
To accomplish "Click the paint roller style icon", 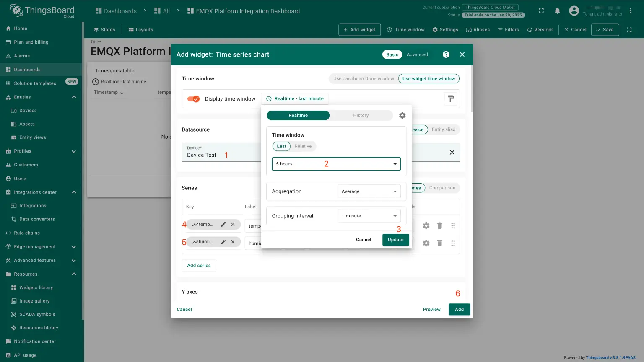I will tap(451, 99).
